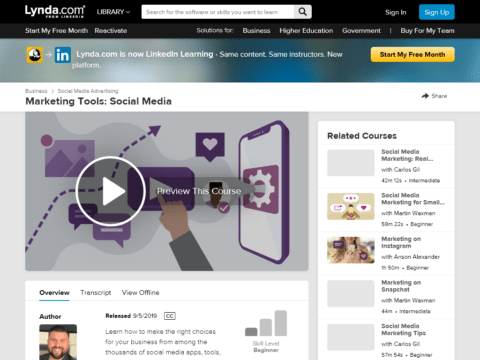Click the Skill Level bar chart icon
Viewport: 480px width, 360px height.
[x=266, y=323]
